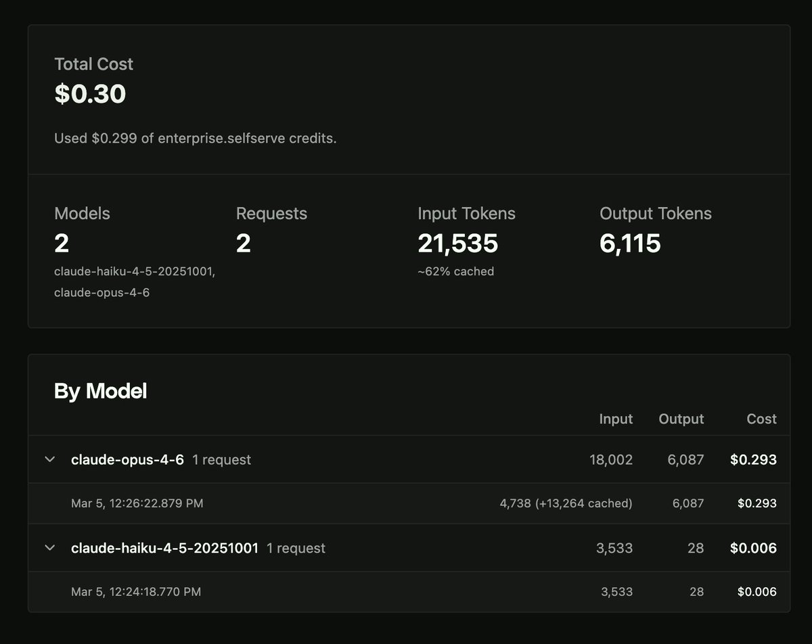This screenshot has width=812, height=644.
Task: Click the 4,738 (+13,264 cached) input value
Action: [566, 503]
